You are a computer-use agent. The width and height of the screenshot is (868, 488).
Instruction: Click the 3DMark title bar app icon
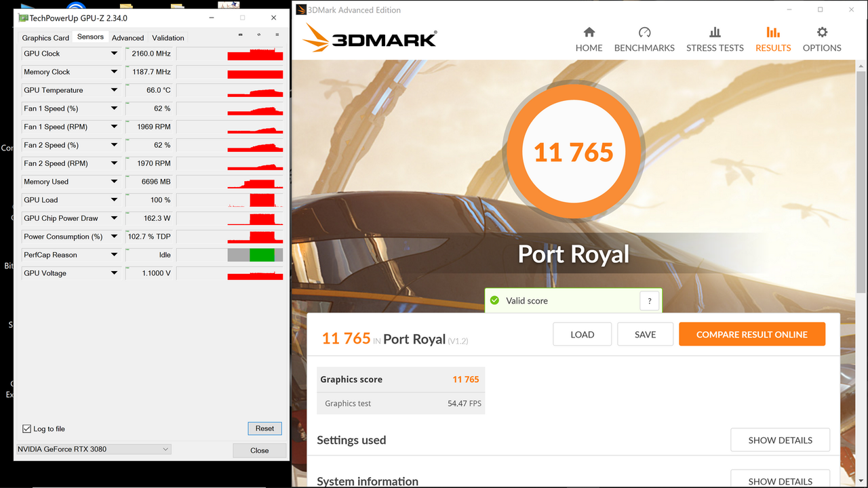(301, 10)
